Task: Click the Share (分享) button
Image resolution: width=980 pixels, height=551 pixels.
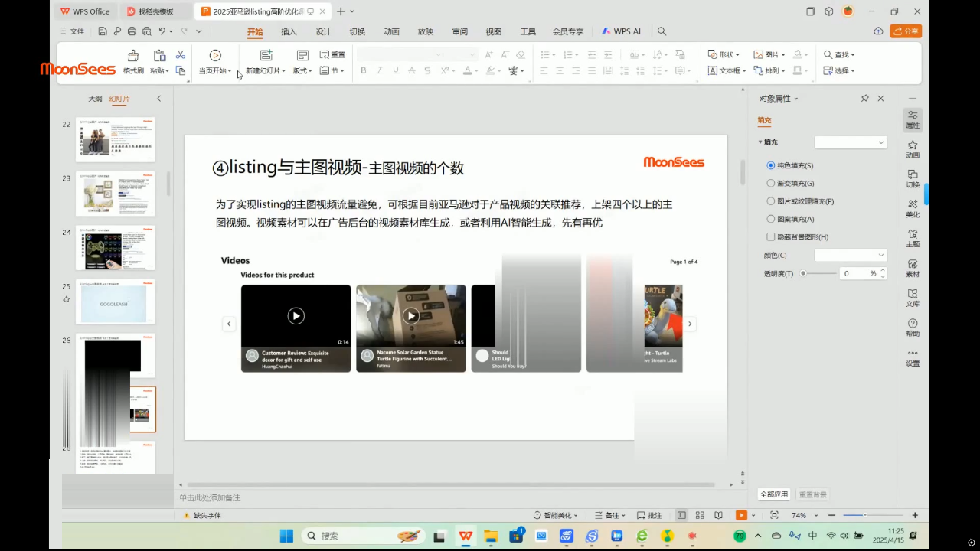Action: coord(906,31)
